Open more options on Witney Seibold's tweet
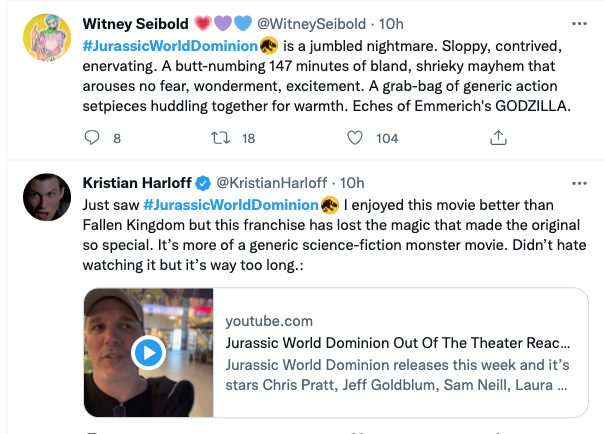The height and width of the screenshot is (434, 604). click(x=578, y=22)
